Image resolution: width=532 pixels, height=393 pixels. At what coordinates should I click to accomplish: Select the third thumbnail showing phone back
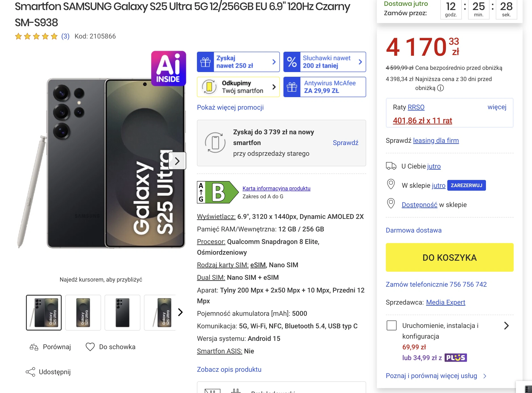(x=122, y=312)
